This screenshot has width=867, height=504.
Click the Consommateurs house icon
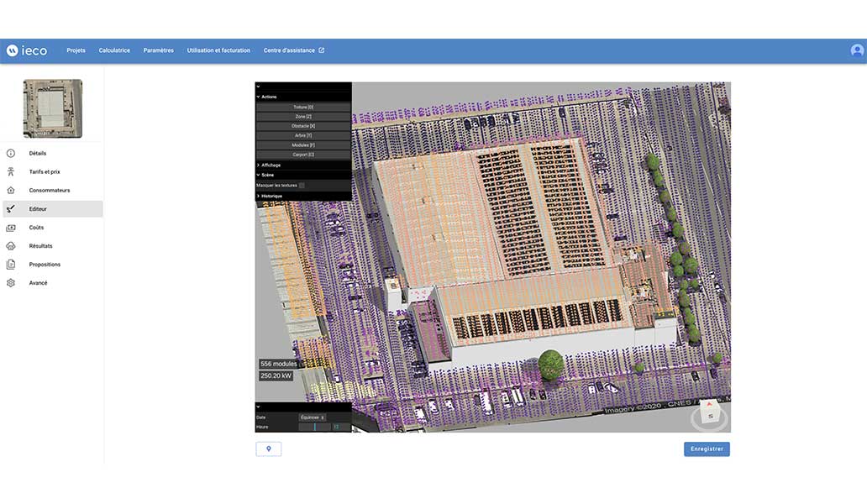(11, 191)
